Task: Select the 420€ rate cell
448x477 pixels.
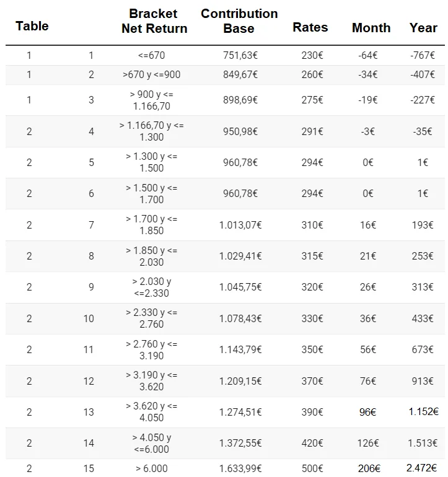Action: tap(312, 443)
